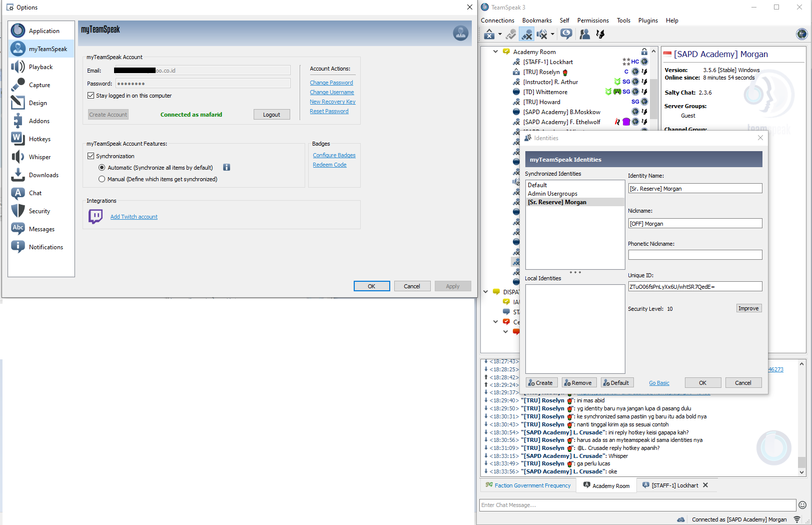This screenshot has height=525, width=812.
Task: Click the wolf plugin toolbar icon
Action: point(600,34)
